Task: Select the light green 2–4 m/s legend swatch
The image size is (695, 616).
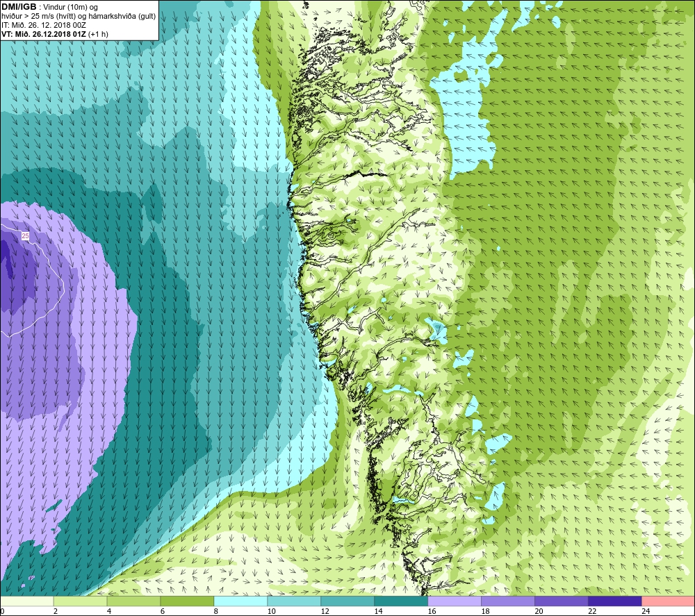Action: [x=80, y=601]
